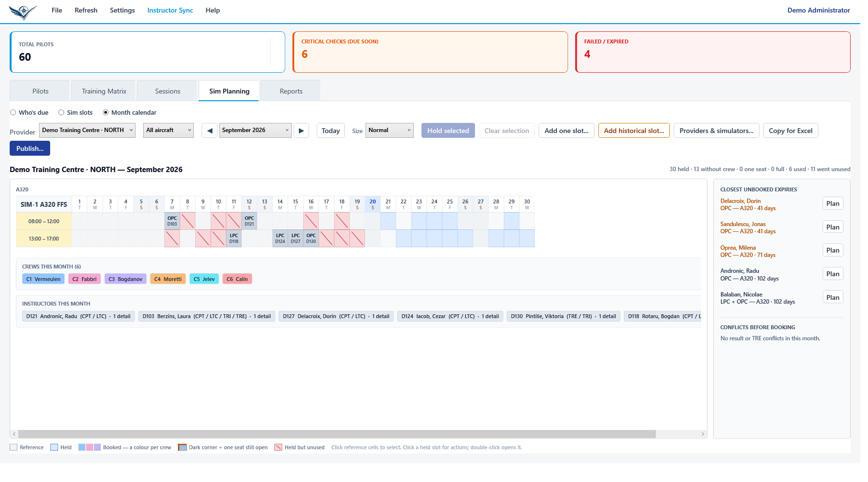Open Size Normal dropdown
The image size is (868, 482).
coord(390,130)
